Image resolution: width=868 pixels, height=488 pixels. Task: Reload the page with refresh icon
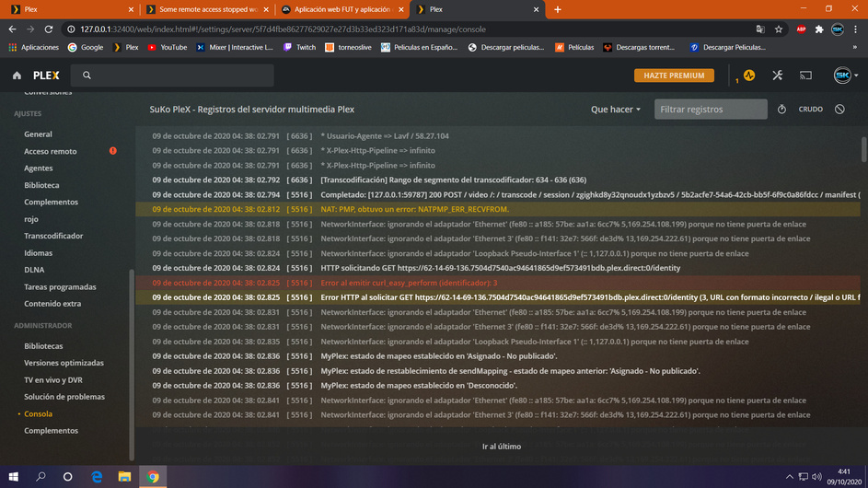[49, 29]
